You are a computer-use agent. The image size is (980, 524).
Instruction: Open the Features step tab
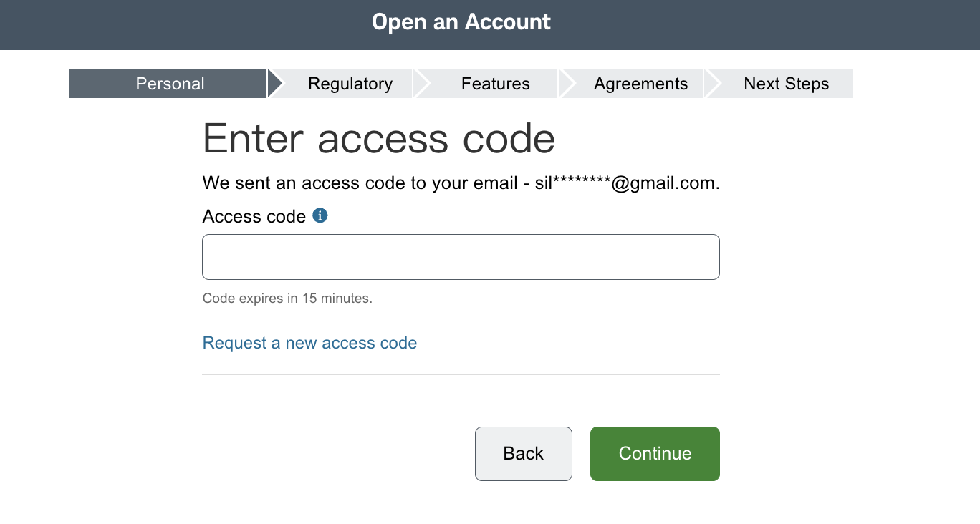[x=496, y=84]
